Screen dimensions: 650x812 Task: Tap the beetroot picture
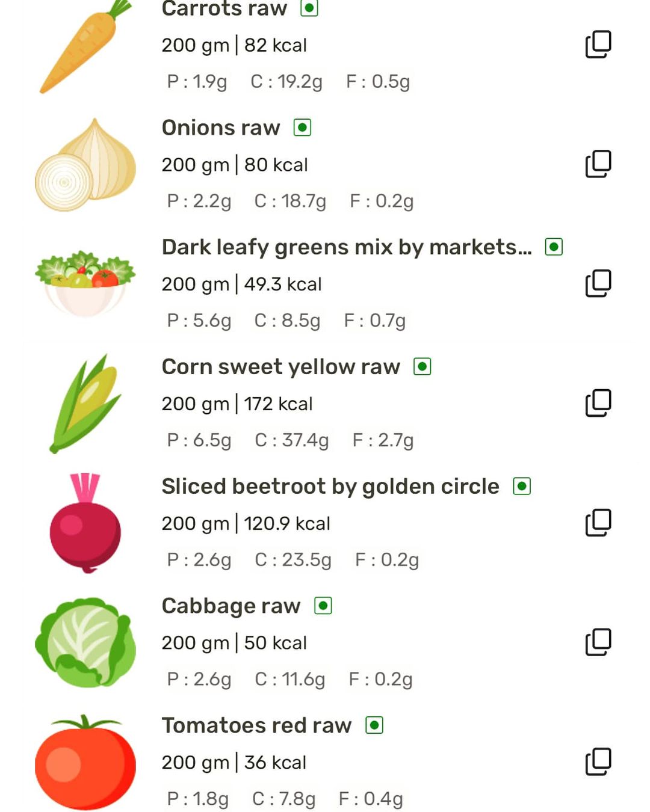point(85,523)
